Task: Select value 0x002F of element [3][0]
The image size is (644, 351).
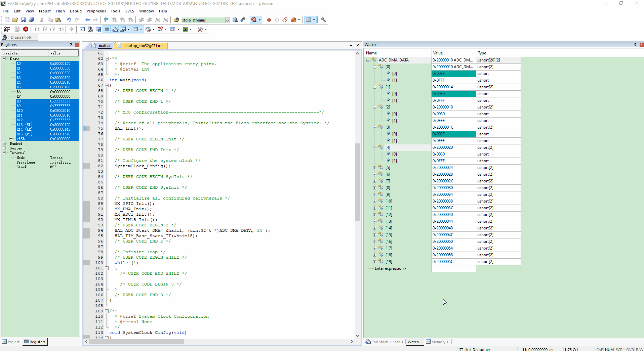Action: pos(453,134)
